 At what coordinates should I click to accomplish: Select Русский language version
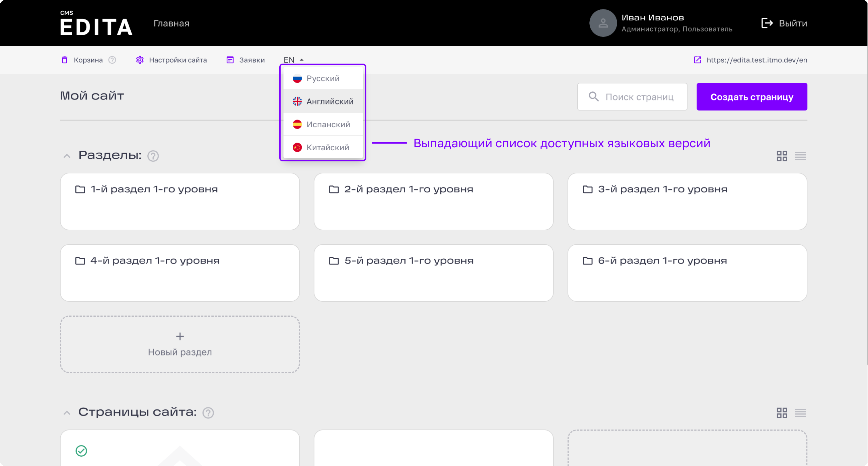323,78
